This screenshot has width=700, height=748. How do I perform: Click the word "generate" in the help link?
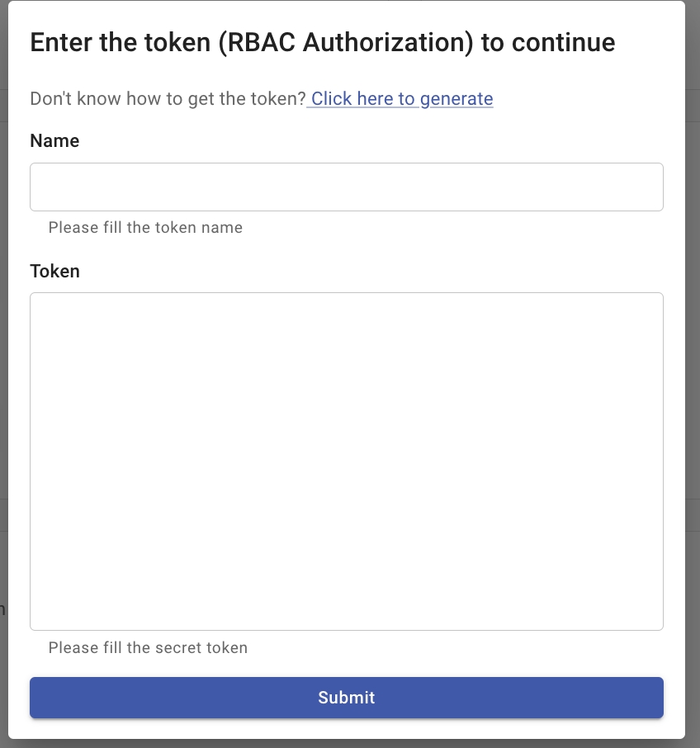click(x=456, y=99)
